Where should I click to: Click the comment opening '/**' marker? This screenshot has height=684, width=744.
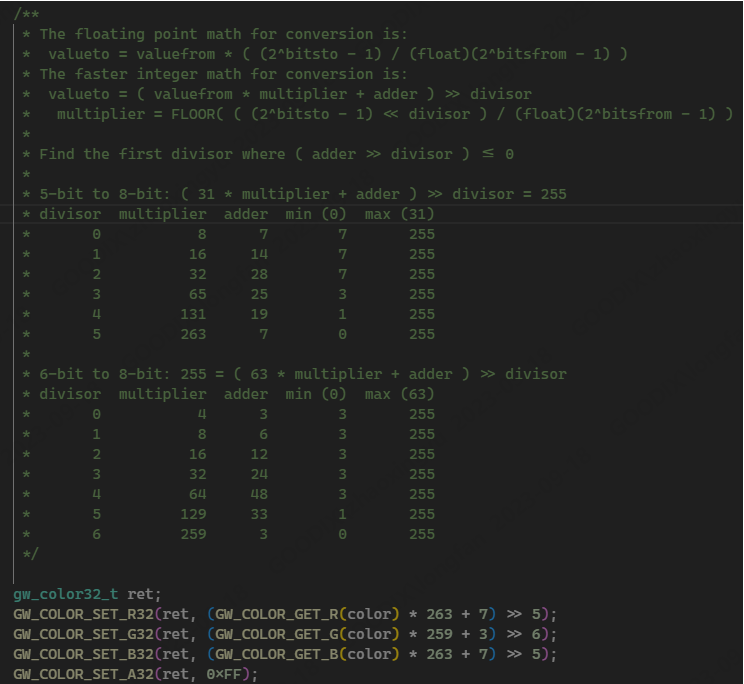click(x=27, y=14)
